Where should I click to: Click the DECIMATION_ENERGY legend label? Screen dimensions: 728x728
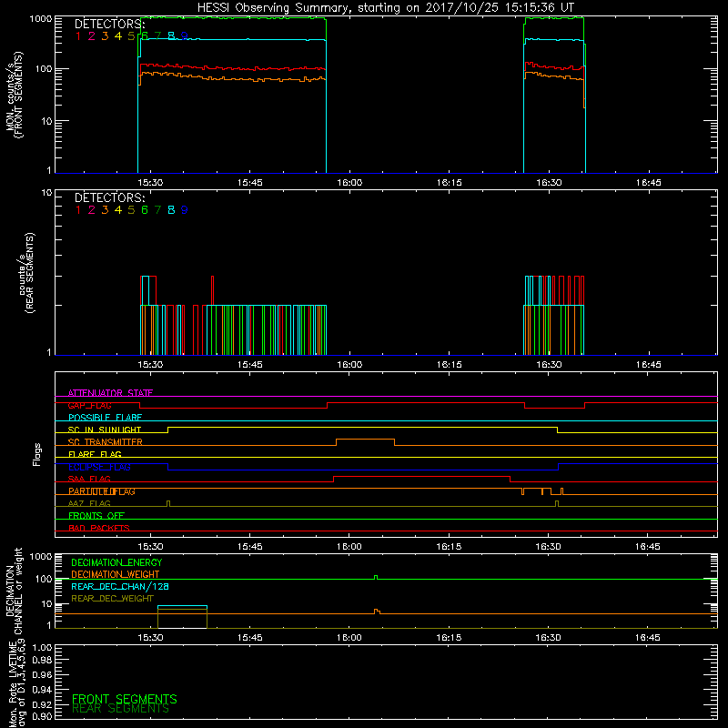point(116,562)
